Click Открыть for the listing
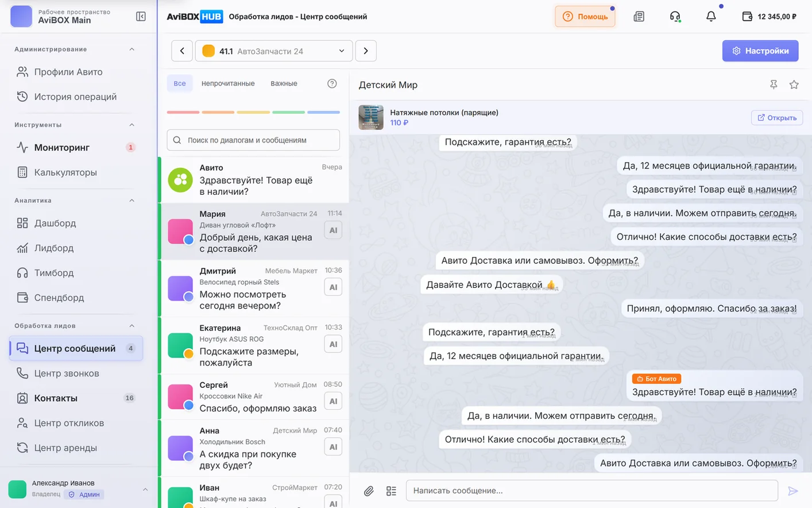The height and width of the screenshot is (508, 812). click(x=777, y=118)
